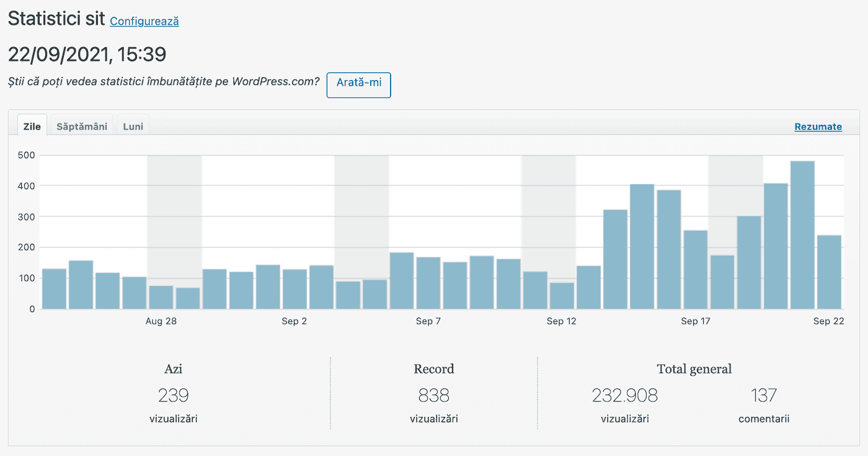Select the tallest bar for Sep 21
868x456 pixels.
[x=802, y=235]
